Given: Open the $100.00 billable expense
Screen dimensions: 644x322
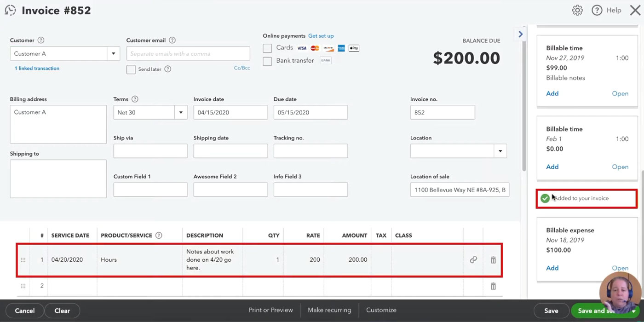Looking at the screenshot, I should 620,268.
